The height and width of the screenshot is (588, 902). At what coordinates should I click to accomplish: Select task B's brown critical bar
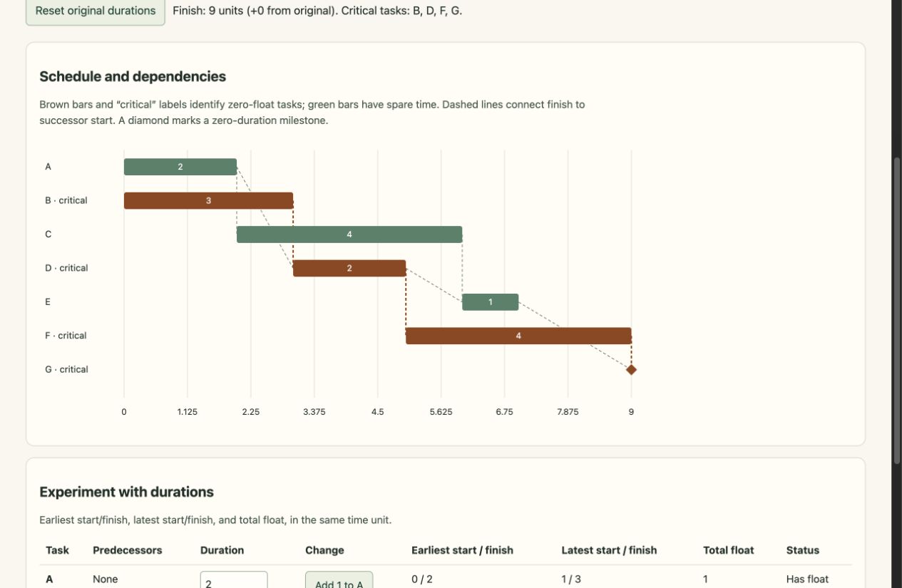[x=208, y=201]
